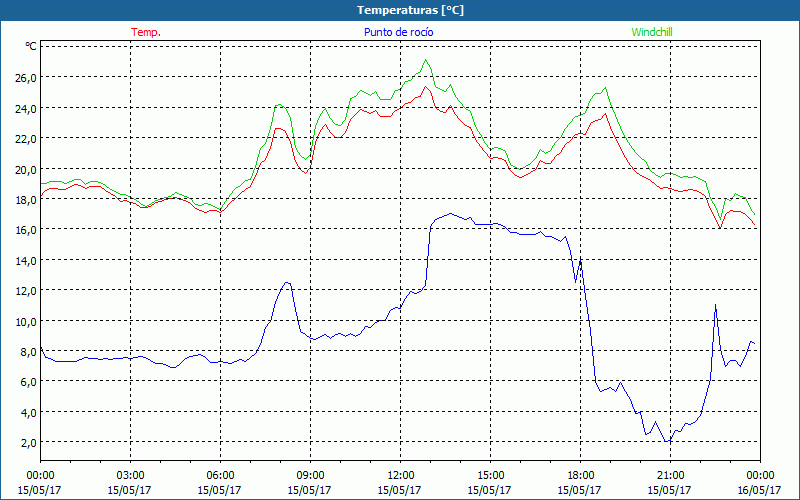
Task: Click the '6,0' y-axis value
Action: coord(29,382)
